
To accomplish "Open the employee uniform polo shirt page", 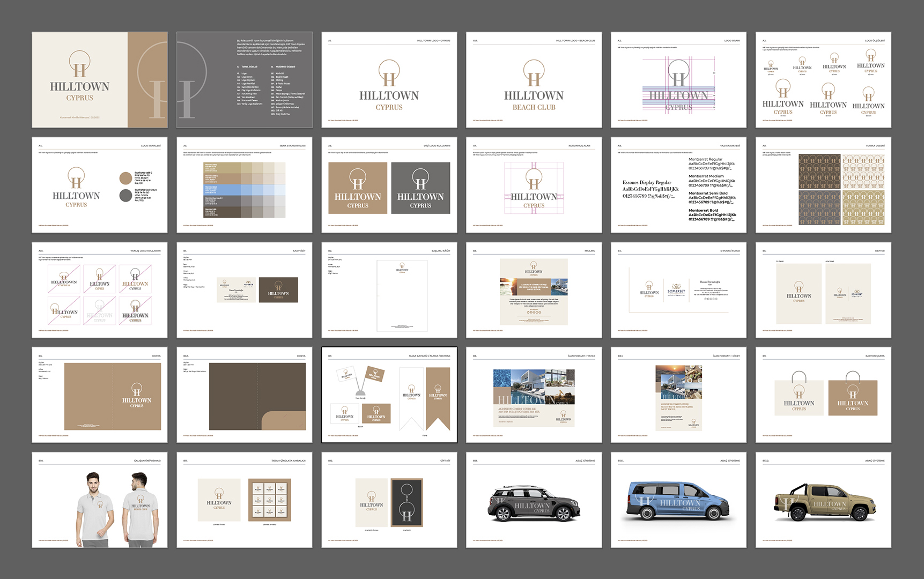I will 99,500.
